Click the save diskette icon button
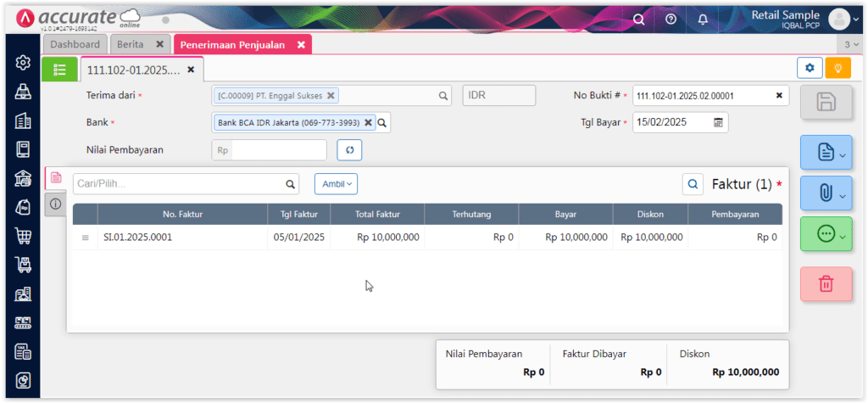868x403 pixels. 826,103
